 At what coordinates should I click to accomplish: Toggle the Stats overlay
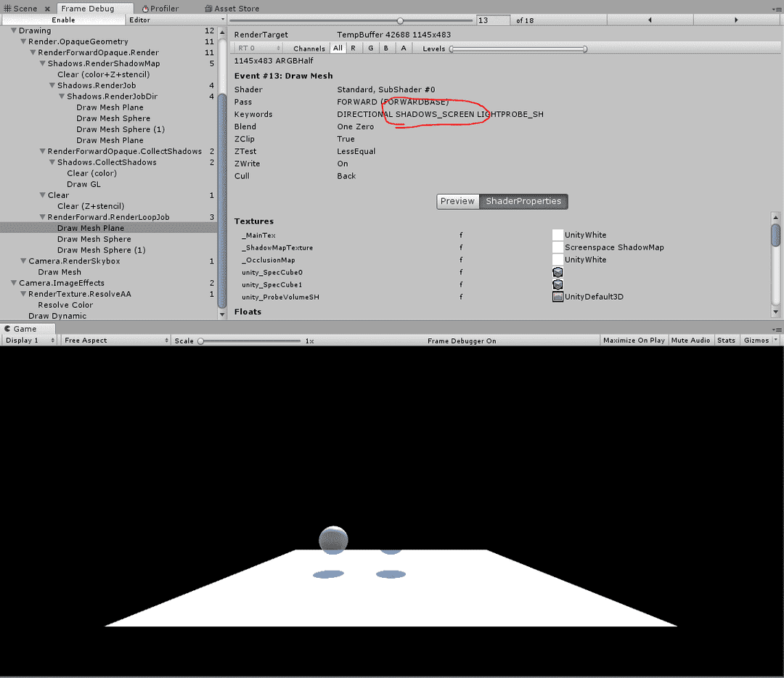coord(726,339)
